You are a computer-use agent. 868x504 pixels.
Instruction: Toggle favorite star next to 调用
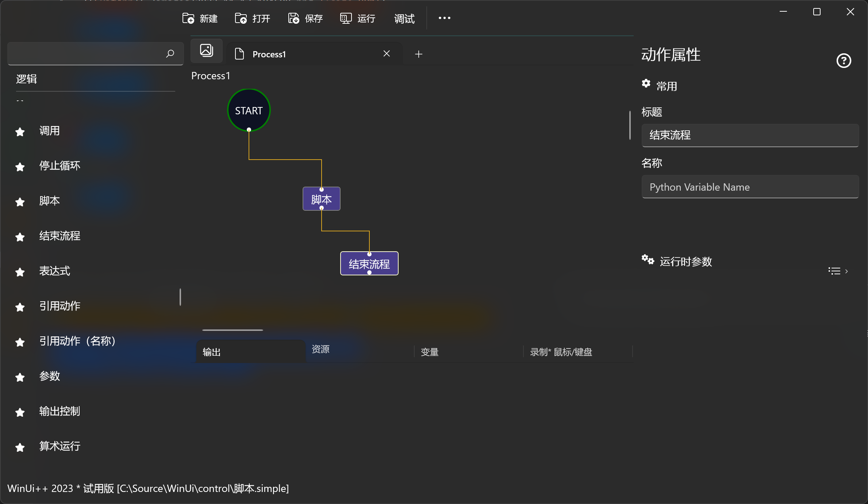[20, 132]
